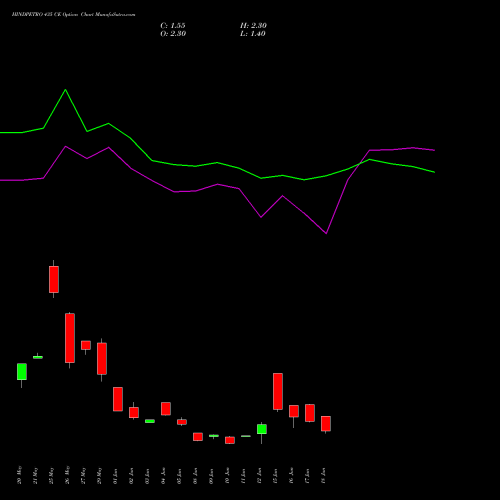The height and width of the screenshot is (500, 500).
Task: Click the 27 May date label
Action: click(x=83, y=475)
